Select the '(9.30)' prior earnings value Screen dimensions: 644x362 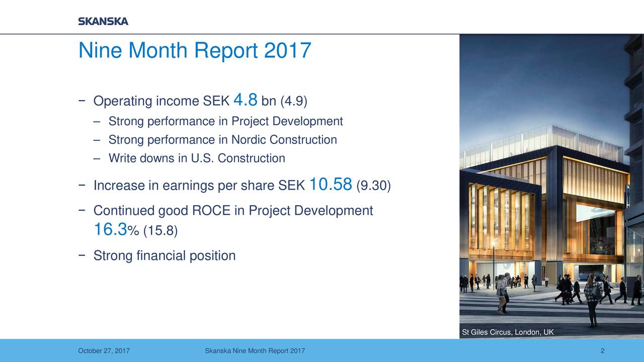tap(373, 186)
